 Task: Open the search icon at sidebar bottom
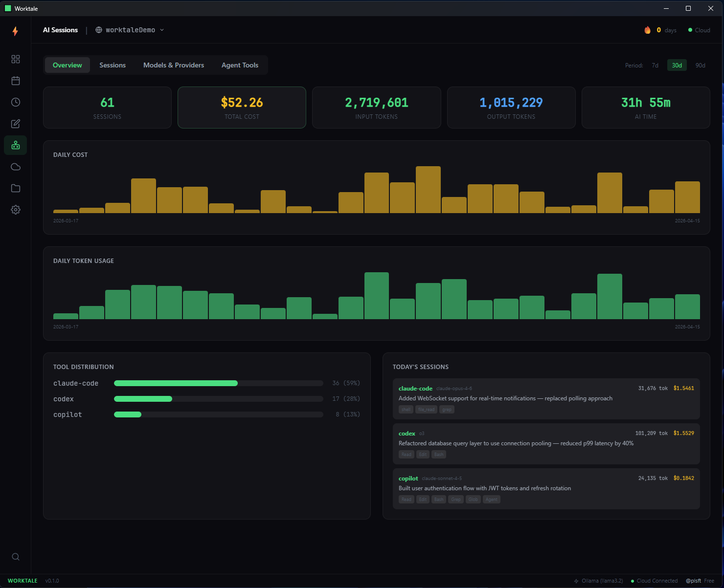(15, 557)
